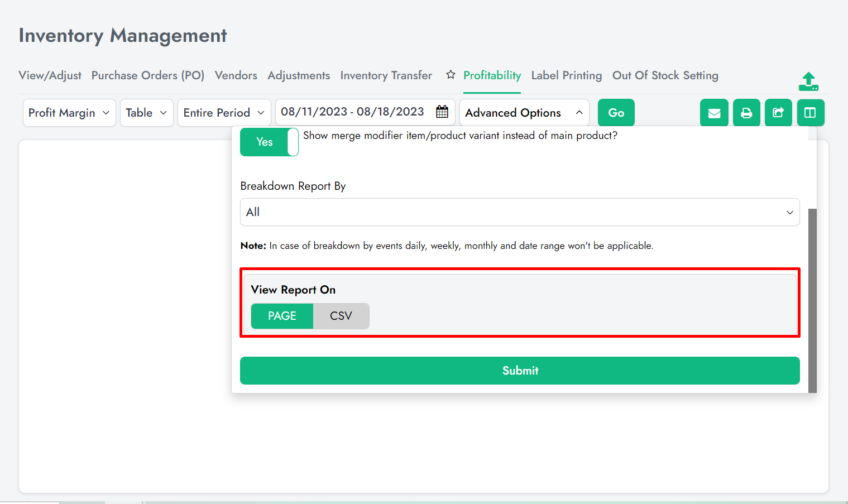Open the Table view type dropdown
Viewport: 848px width, 504px height.
(146, 113)
